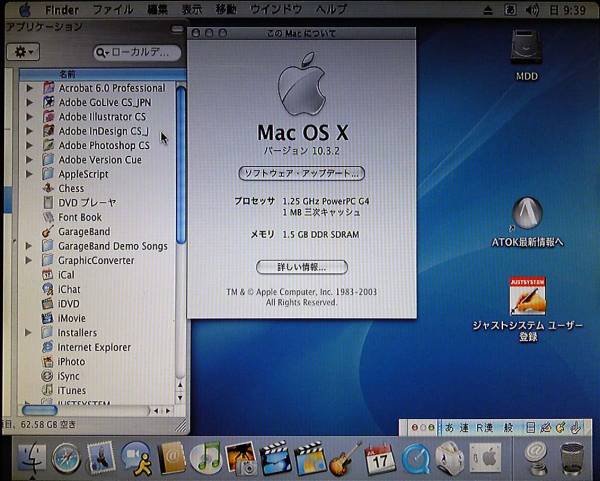Open the input method menu bar icon
This screenshot has width=600, height=481.
(x=510, y=10)
